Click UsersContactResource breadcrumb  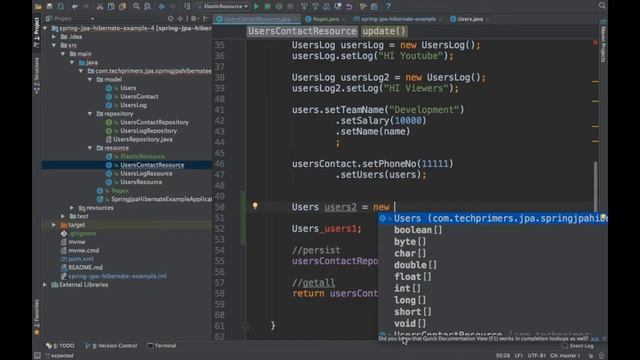click(302, 31)
